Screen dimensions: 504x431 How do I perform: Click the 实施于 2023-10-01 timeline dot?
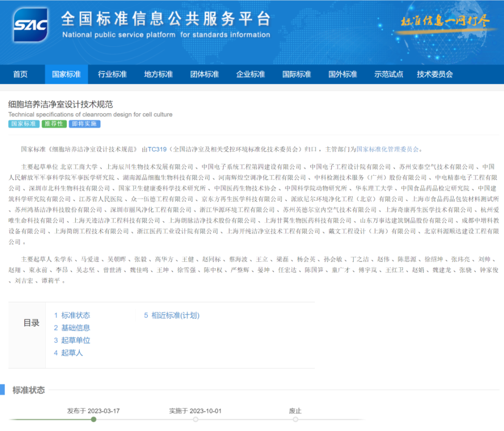[195, 419]
